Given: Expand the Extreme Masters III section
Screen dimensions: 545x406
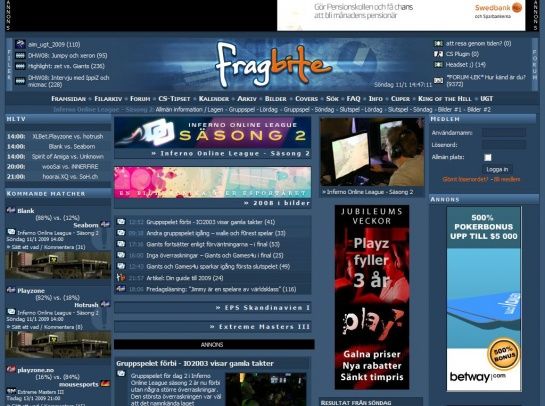Looking at the screenshot, I should [x=212, y=327].
